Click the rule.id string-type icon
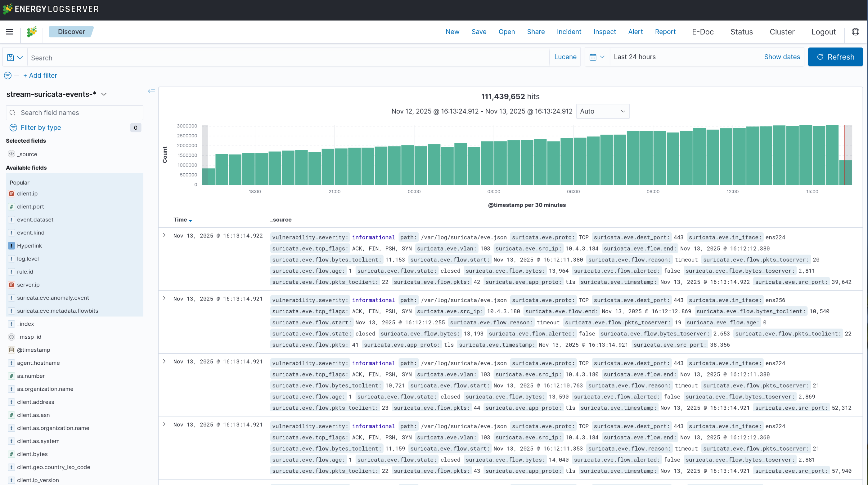 pos(11,272)
